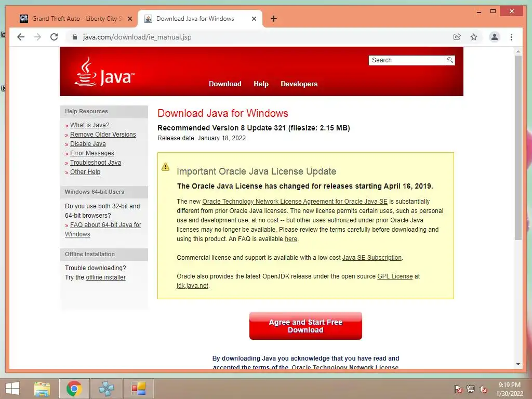
Task: Open the What is Java? link
Action: pyautogui.click(x=89, y=125)
